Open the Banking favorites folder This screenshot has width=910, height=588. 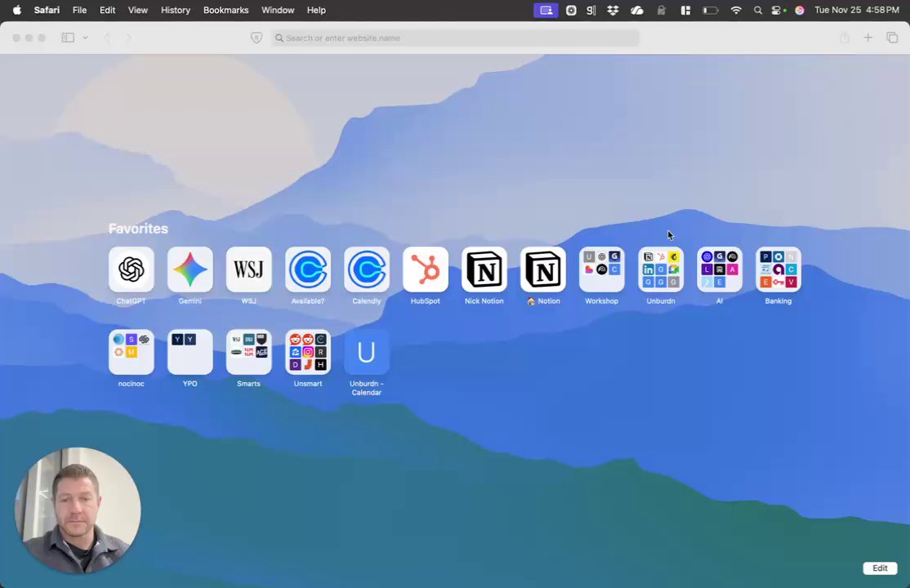(778, 269)
